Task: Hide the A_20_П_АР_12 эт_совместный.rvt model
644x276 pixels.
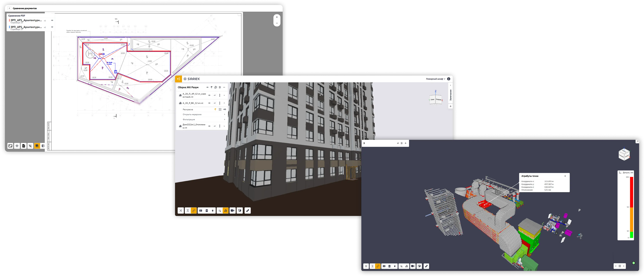Action: click(209, 95)
